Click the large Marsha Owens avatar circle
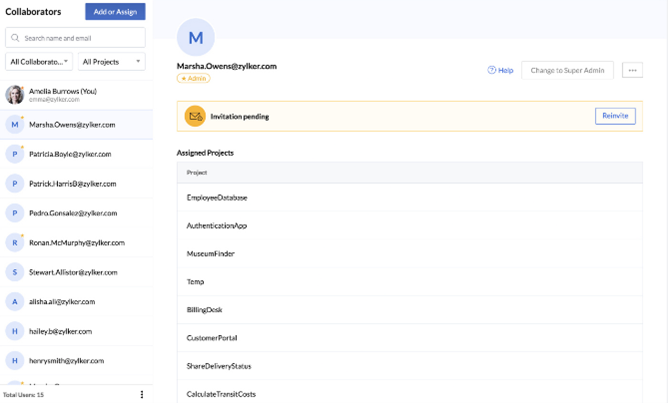The height and width of the screenshot is (403, 668). [196, 38]
